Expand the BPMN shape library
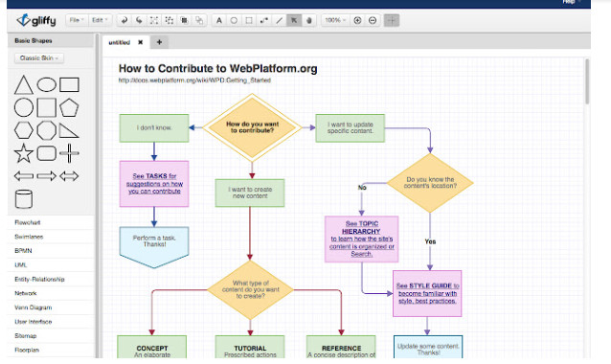The width and height of the screenshot is (611, 364). [51, 251]
